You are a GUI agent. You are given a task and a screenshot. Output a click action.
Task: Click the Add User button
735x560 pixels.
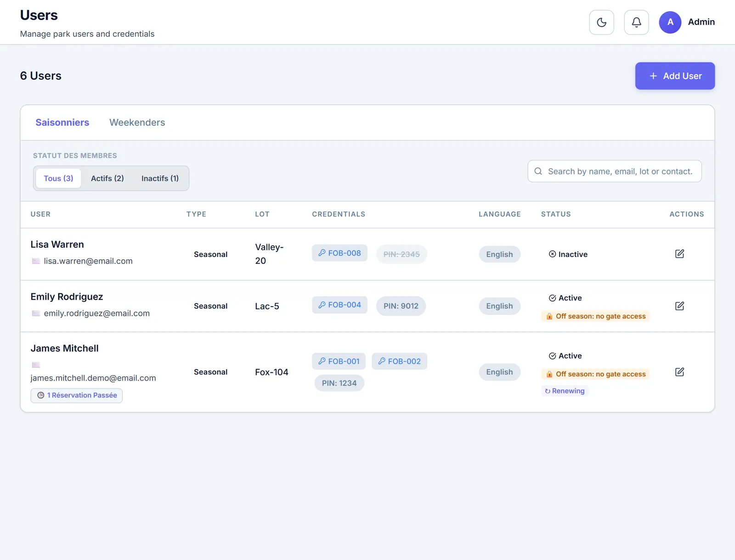coord(675,76)
